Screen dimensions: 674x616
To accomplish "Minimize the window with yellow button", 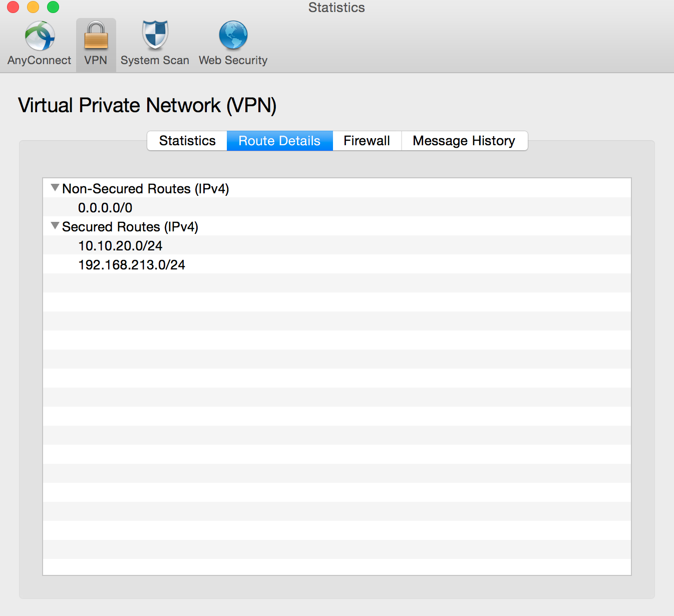I will coord(33,7).
